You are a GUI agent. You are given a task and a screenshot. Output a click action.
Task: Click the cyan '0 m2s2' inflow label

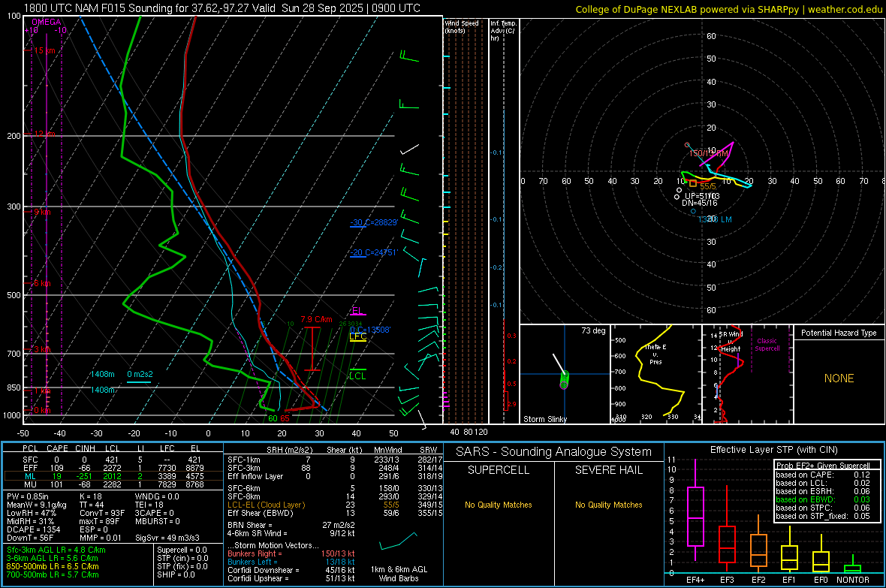(x=140, y=374)
